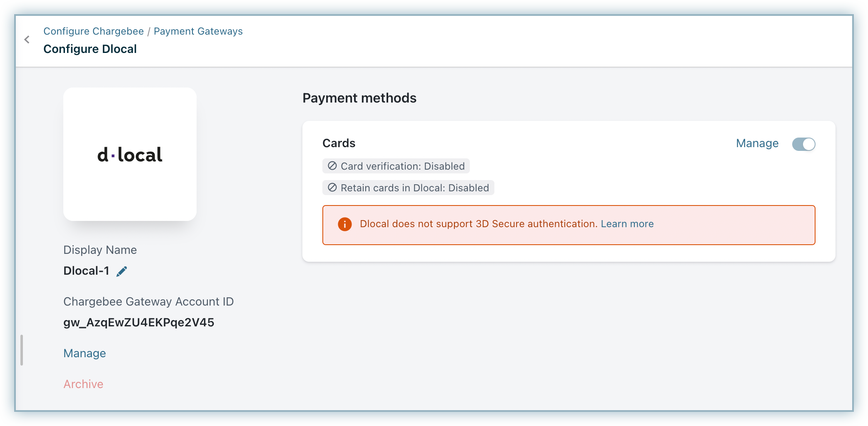The width and height of the screenshot is (868, 426).
Task: Click the orange info alert icon
Action: (x=344, y=224)
